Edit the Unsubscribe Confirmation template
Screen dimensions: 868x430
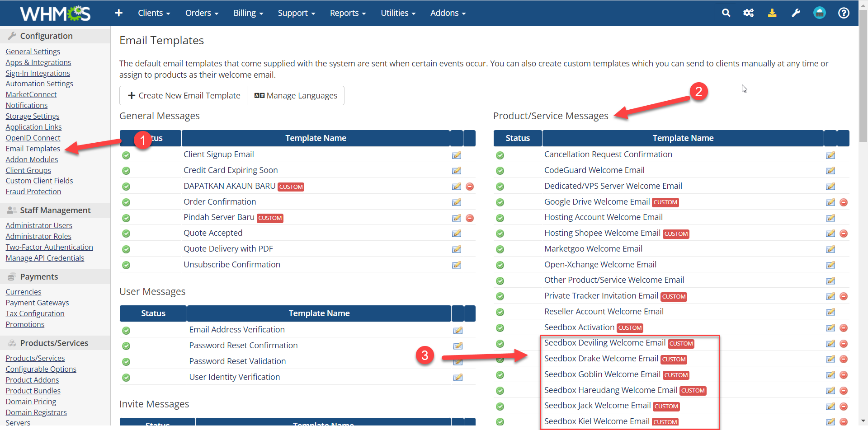[457, 265]
